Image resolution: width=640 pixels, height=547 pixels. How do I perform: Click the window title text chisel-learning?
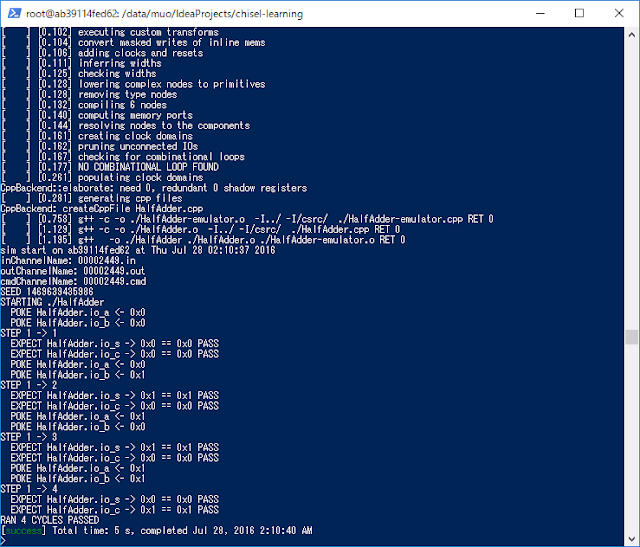click(x=268, y=13)
